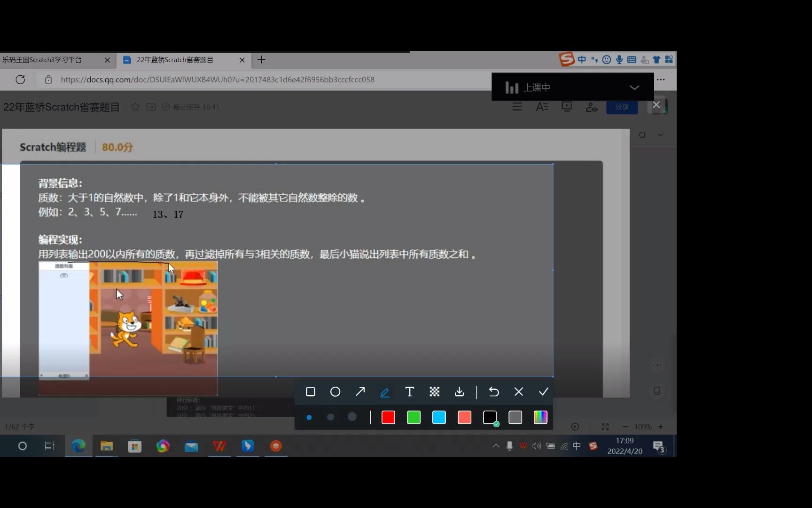Viewport: 812px width, 508px height.
Task: Undo the last annotation stroke
Action: [494, 392]
